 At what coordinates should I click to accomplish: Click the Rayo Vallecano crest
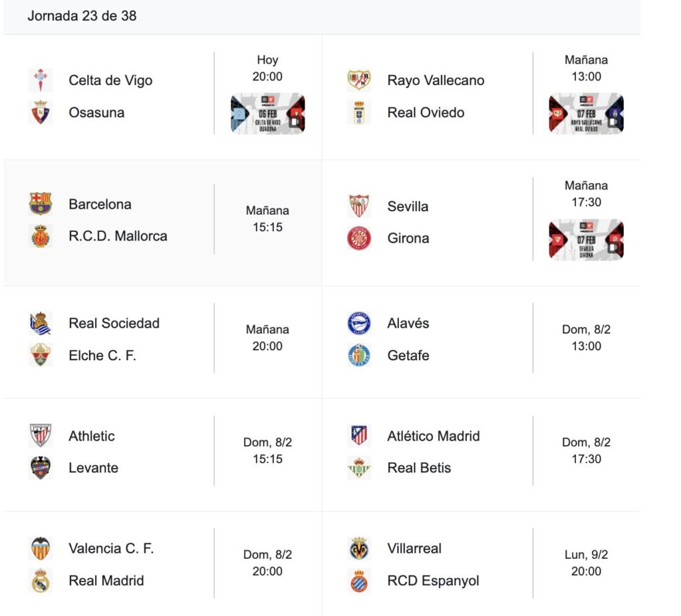359,80
